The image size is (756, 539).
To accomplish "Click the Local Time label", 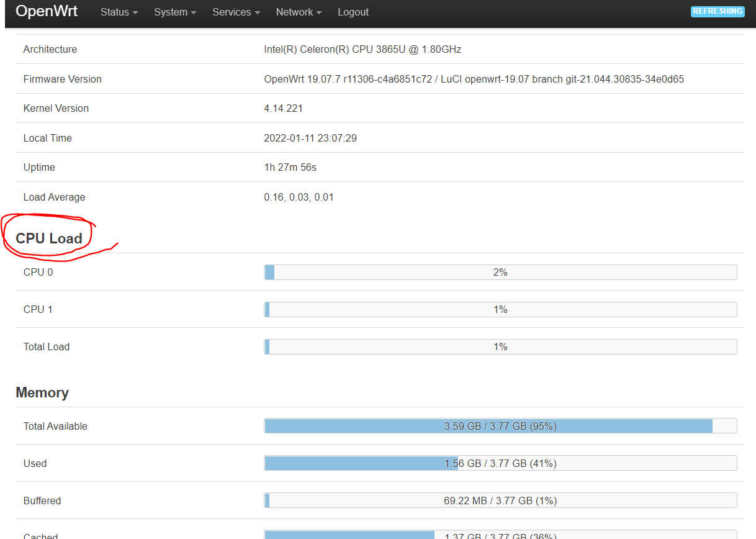I will click(x=48, y=138).
